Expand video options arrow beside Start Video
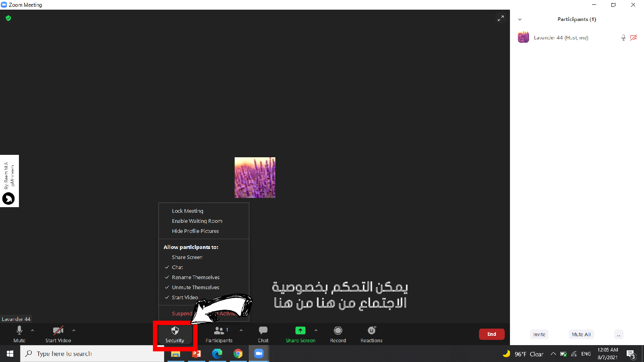The width and height of the screenshot is (644, 362). (74, 330)
